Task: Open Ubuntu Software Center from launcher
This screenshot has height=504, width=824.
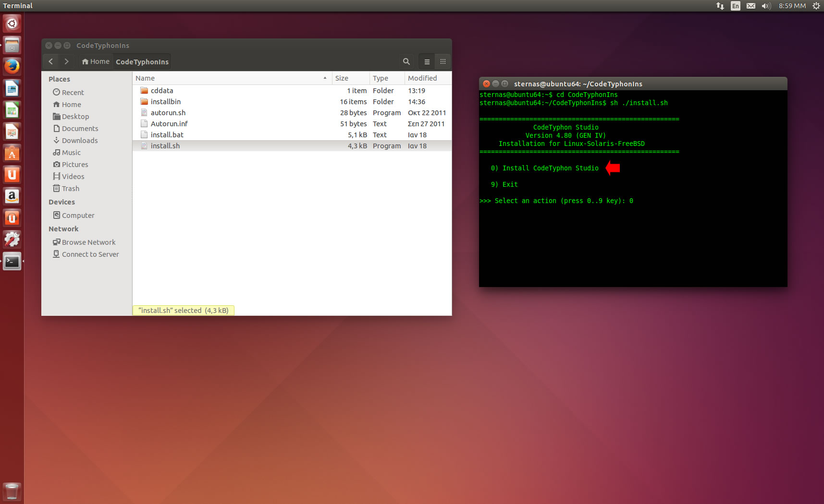Action: click(12, 153)
